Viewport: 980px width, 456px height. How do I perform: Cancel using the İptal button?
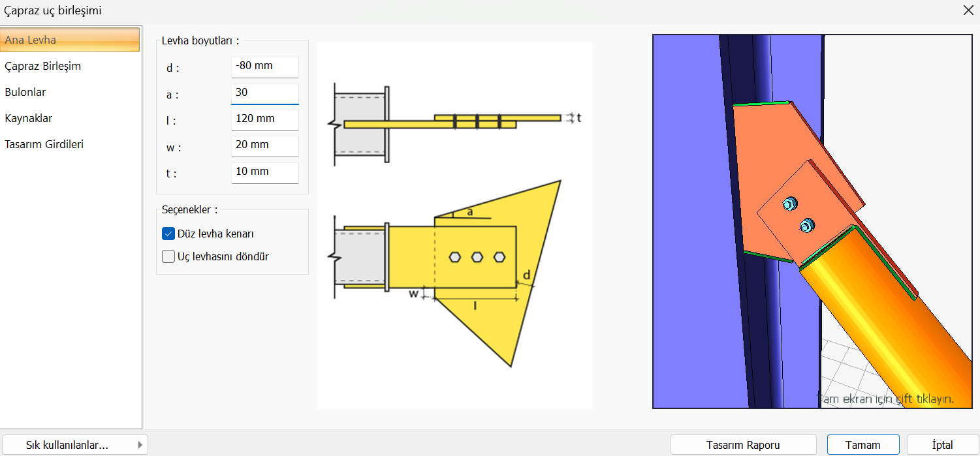click(942, 445)
